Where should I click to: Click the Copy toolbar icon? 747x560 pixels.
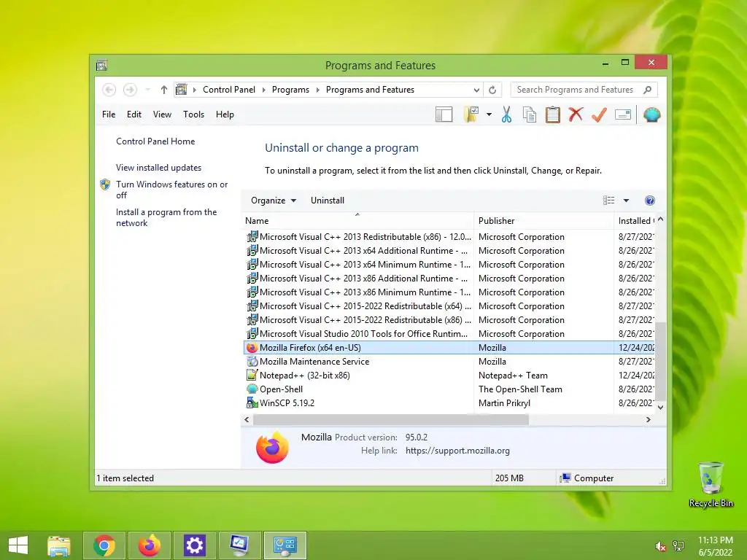click(530, 114)
